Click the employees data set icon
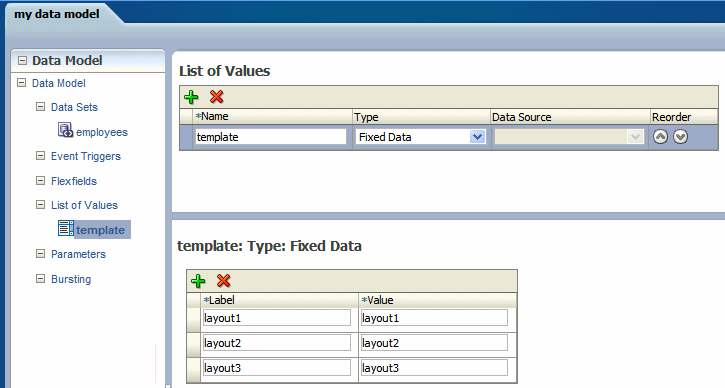725x388 pixels. (65, 130)
